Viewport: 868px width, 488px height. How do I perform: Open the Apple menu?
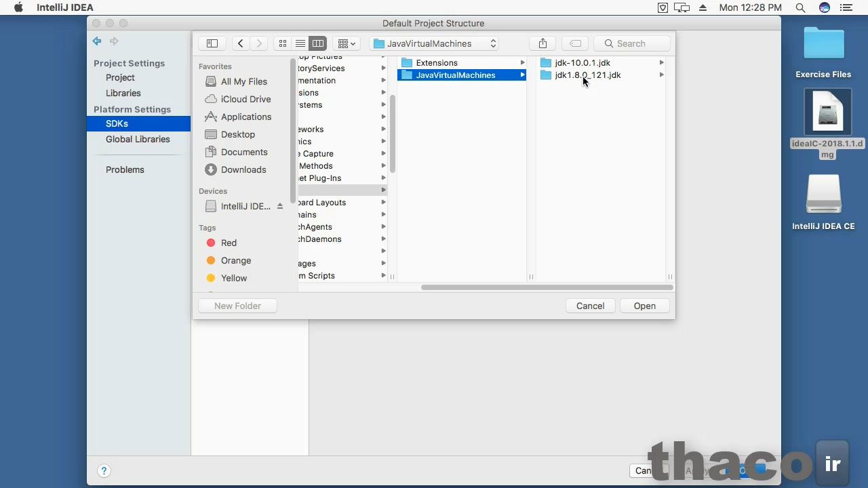click(x=18, y=7)
